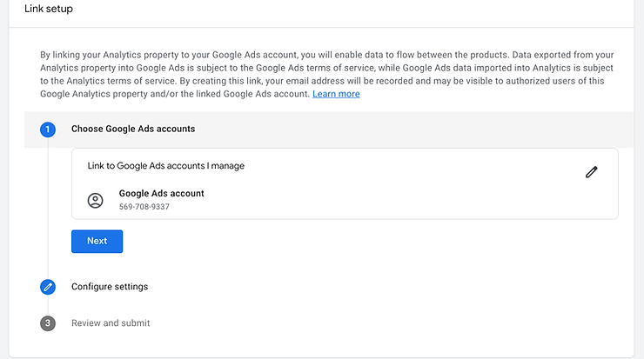Viewport: 644px width, 359px height.
Task: Expand the Choose Google Ads accounts step
Action: click(x=133, y=129)
